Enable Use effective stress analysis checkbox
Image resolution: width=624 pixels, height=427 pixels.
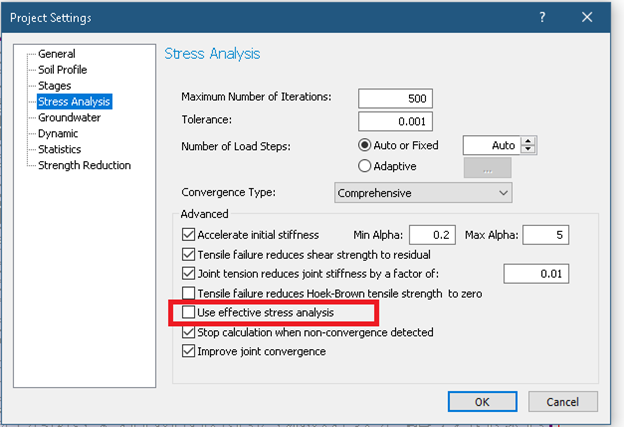(188, 314)
